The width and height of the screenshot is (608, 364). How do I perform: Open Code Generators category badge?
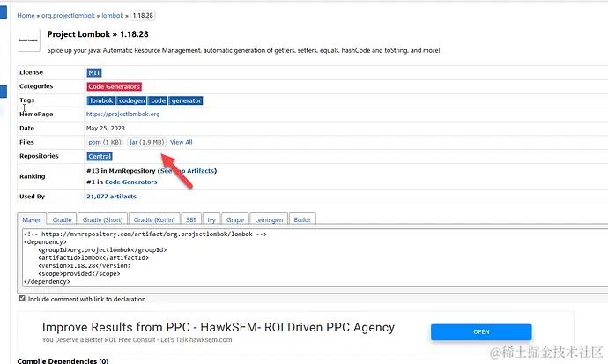[x=114, y=86]
